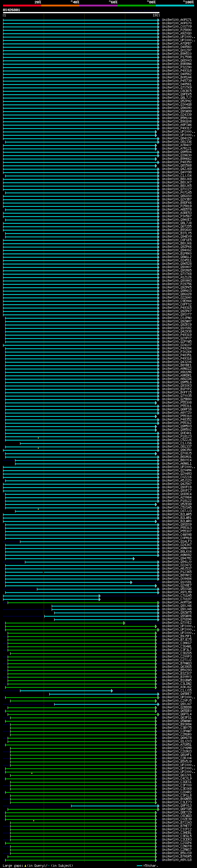
Task: Open hit UniRef100_C7U197
Action: point(177,599)
